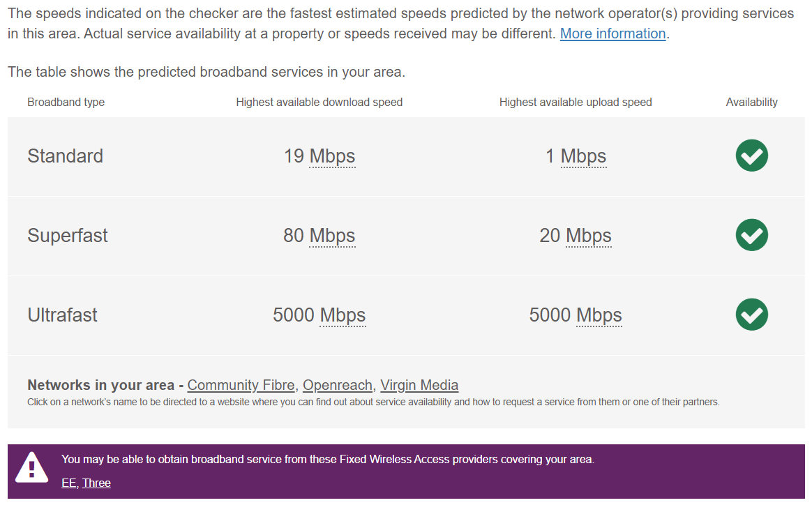
Task: Click the Mbps abbreviation beside 1 upload
Action: click(583, 156)
